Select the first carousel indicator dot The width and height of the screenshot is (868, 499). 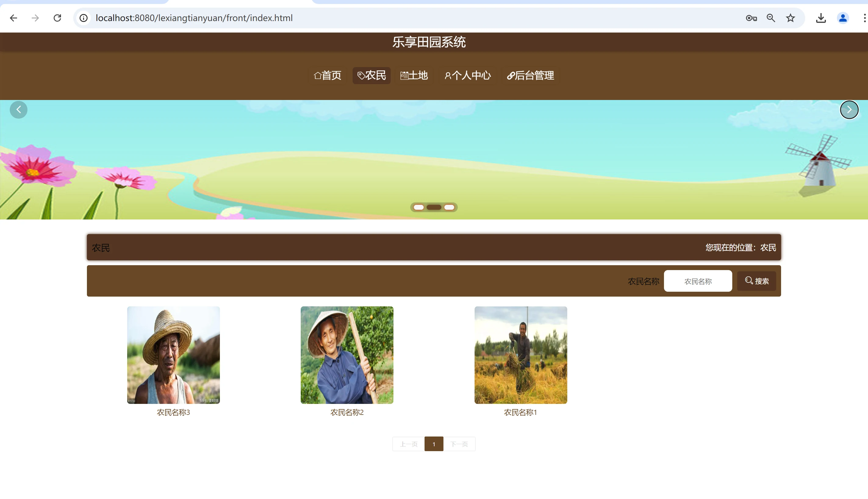[418, 207]
